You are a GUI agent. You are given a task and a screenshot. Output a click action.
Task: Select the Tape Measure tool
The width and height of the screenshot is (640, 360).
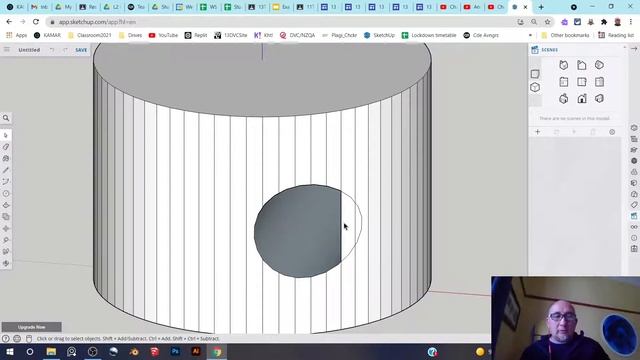[6, 240]
